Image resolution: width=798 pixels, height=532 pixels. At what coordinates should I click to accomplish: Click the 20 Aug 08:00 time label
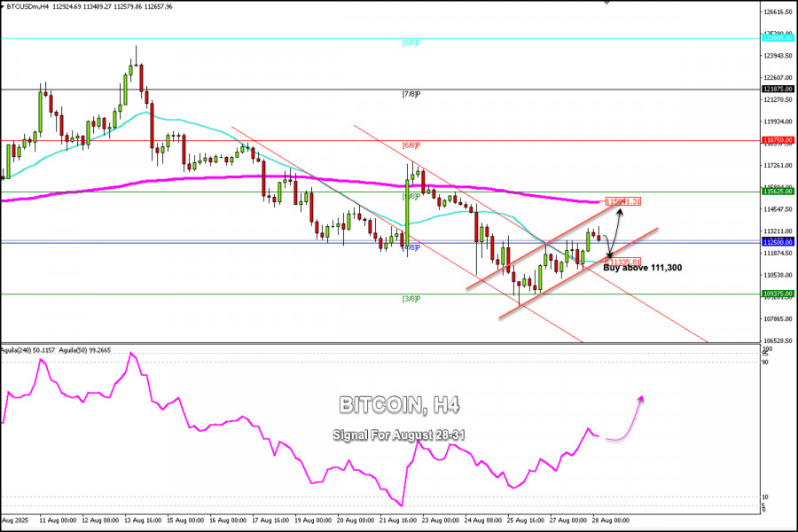pos(356,520)
